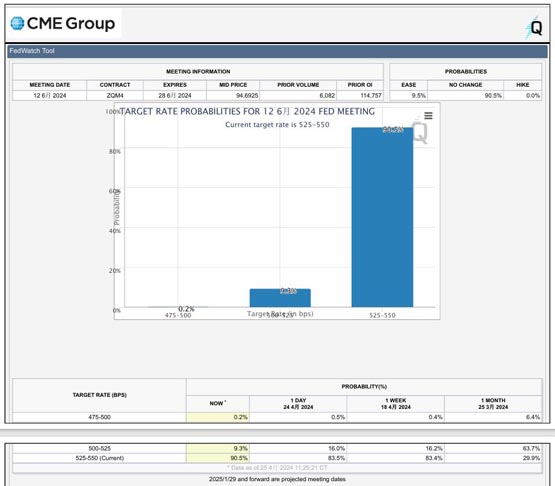555x486 pixels.
Task: Click the CME Group globe logo
Action: (x=17, y=23)
